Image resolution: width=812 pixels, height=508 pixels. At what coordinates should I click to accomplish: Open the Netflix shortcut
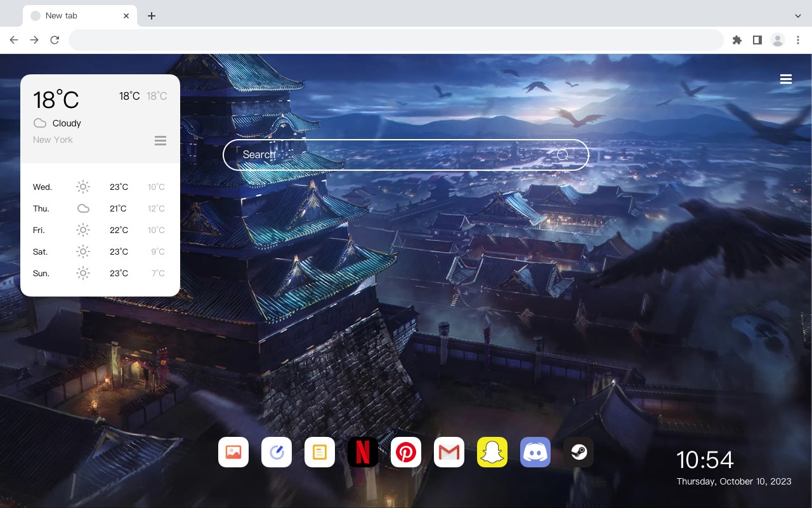(363, 452)
